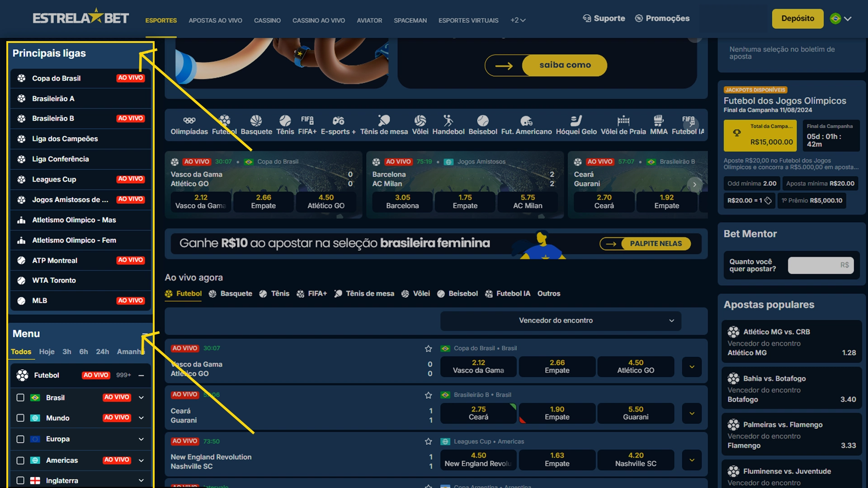This screenshot has width=868, height=488.
Task: Select Vôlei icon in sports carousel
Action: pos(420,125)
